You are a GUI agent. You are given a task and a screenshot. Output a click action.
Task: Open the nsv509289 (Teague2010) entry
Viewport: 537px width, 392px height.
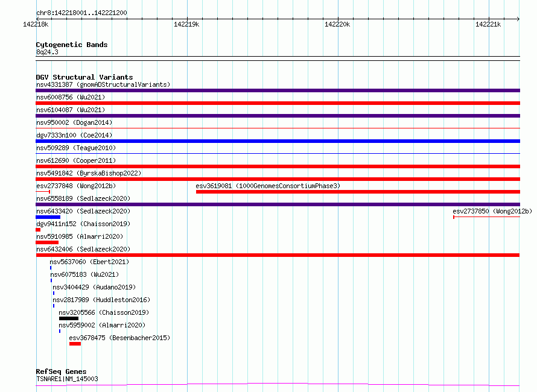coord(76,148)
